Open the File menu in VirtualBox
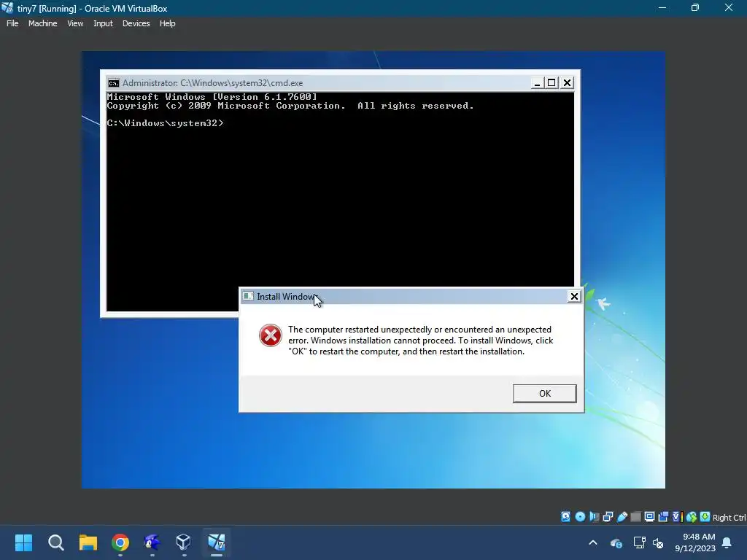This screenshot has height=560, width=747. pos(12,23)
